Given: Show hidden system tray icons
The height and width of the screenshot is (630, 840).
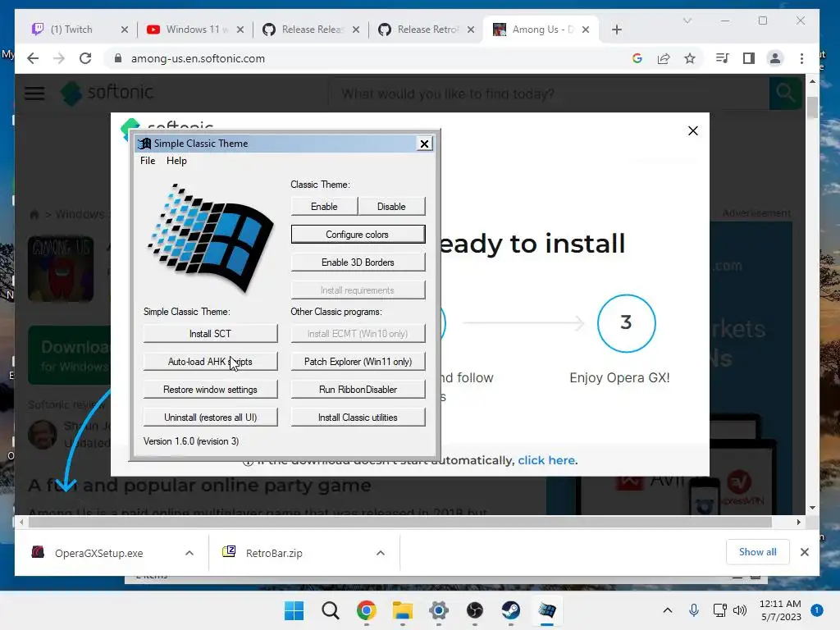Looking at the screenshot, I should 668,610.
